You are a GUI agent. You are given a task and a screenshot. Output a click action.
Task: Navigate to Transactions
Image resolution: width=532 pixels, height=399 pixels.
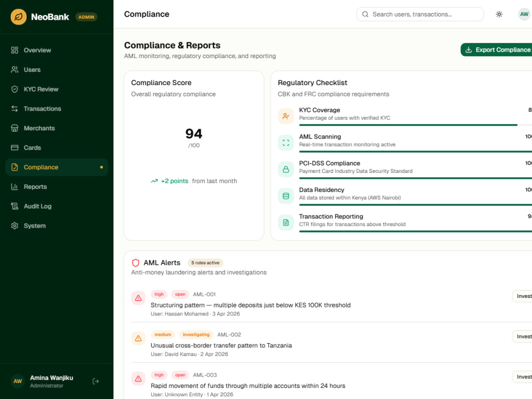57,109
